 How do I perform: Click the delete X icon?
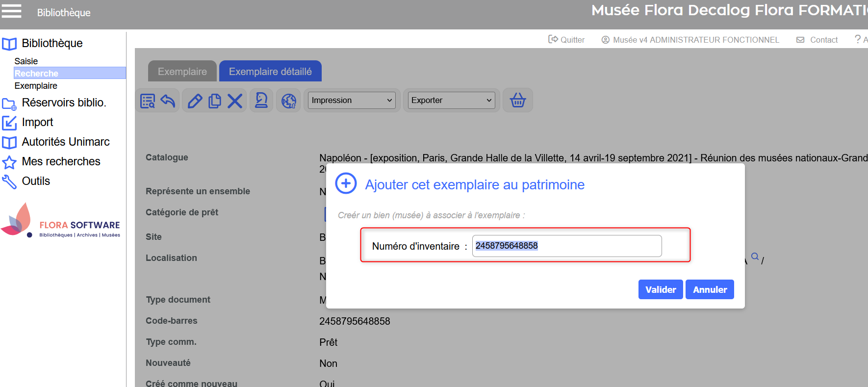[x=235, y=101]
